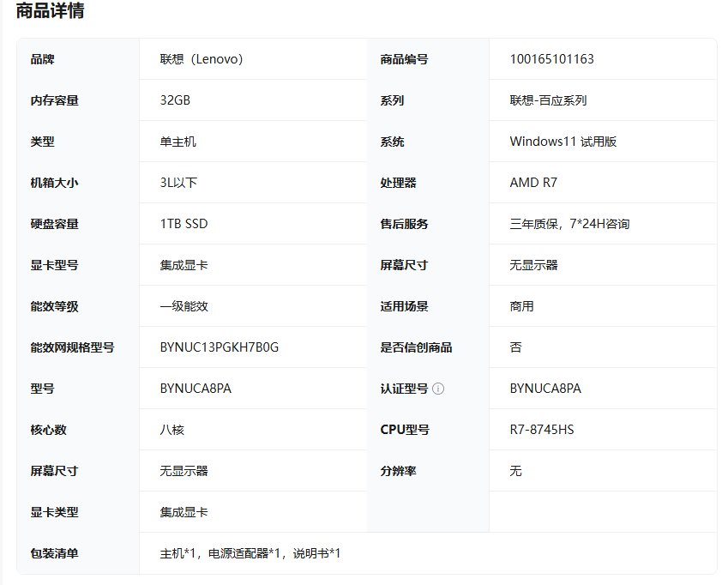Viewport: 728px width, 585px height.
Task: Select the core count value 八核
Action: point(171,430)
